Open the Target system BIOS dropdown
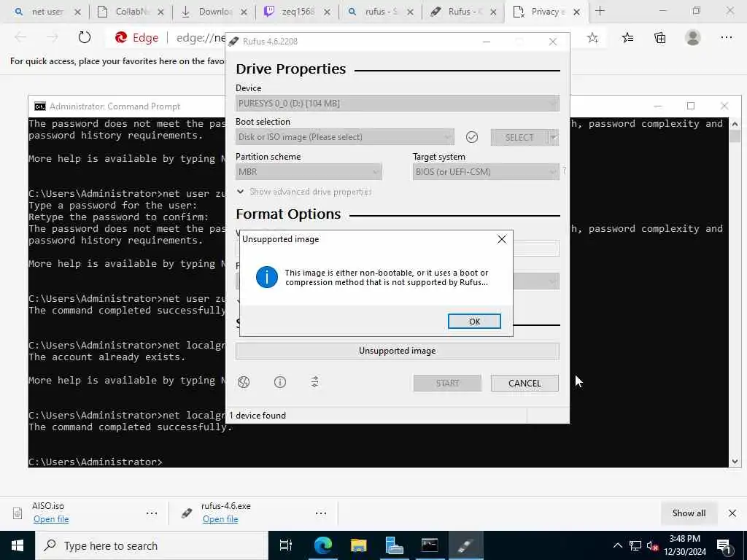The image size is (747, 560). (486, 172)
